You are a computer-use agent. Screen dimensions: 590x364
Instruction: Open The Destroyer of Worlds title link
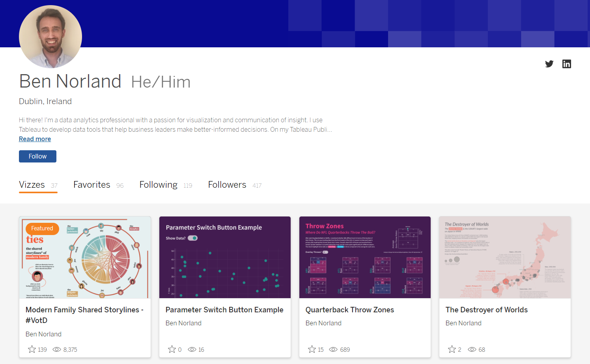tap(486, 310)
